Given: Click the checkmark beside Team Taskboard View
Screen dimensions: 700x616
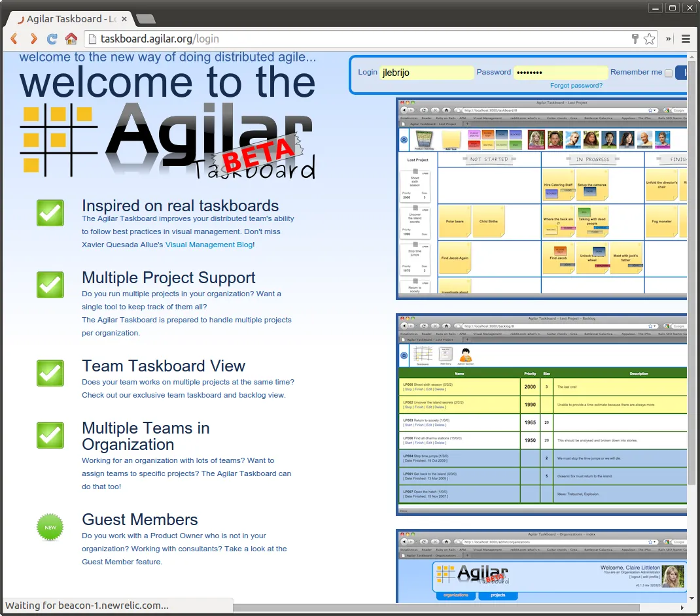Looking at the screenshot, I should [x=50, y=373].
